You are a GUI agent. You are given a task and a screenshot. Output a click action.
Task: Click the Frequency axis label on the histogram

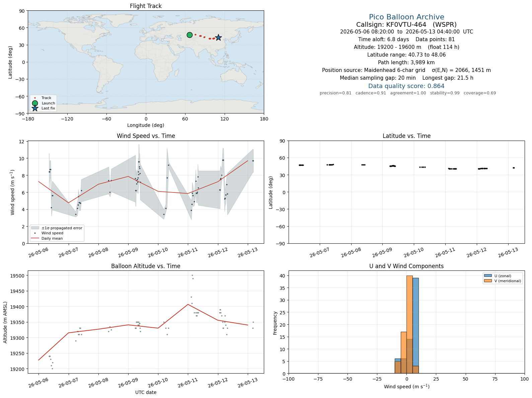[275, 323]
